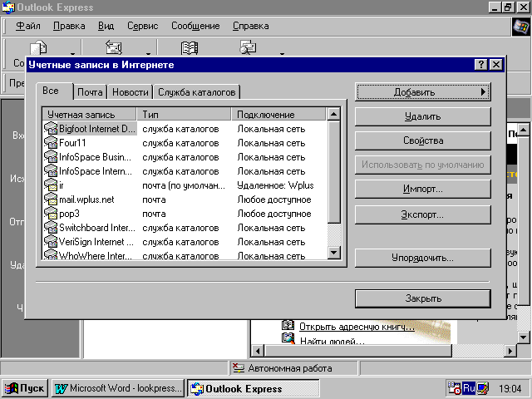Viewport: 532px width, 399px height.
Task: Switch to the Почта tab
Action: [90, 92]
